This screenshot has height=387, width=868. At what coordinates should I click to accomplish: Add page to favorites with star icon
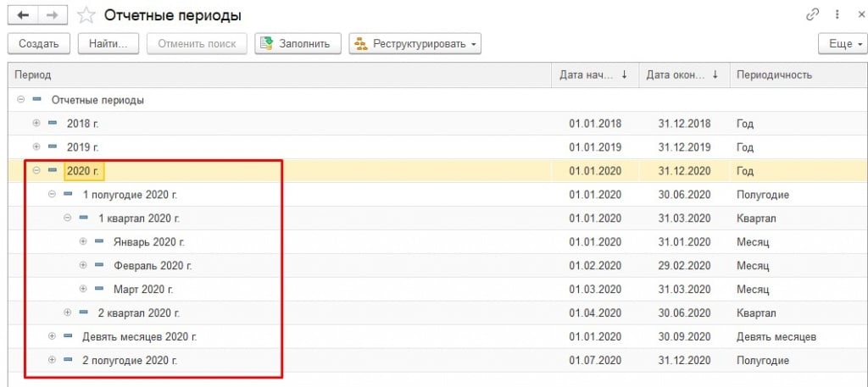[86, 15]
